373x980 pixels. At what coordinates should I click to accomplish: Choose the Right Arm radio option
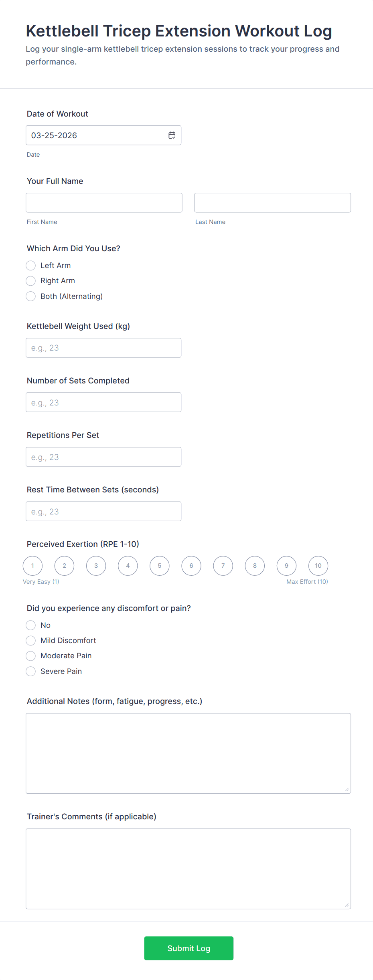pyautogui.click(x=31, y=281)
